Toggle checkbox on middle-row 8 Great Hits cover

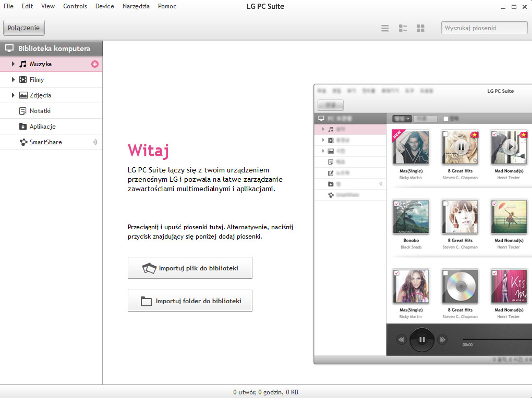445,204
